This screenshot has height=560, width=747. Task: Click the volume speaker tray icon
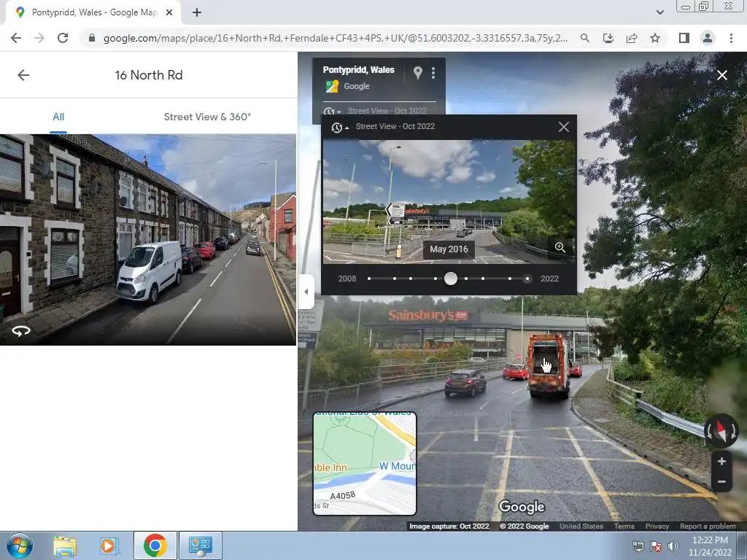[673, 545]
